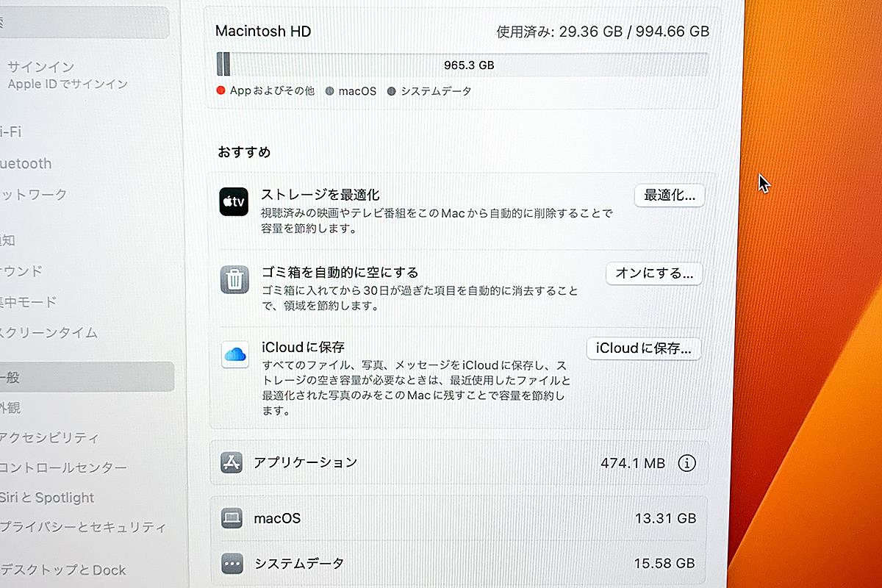The image size is (882, 588).
Task: Select コントロールセンター in the sidebar
Action: pos(64,467)
